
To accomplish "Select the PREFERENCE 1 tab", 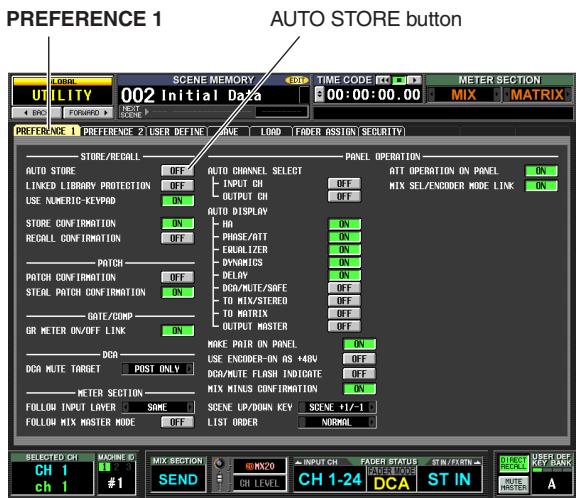I will pos(47,131).
